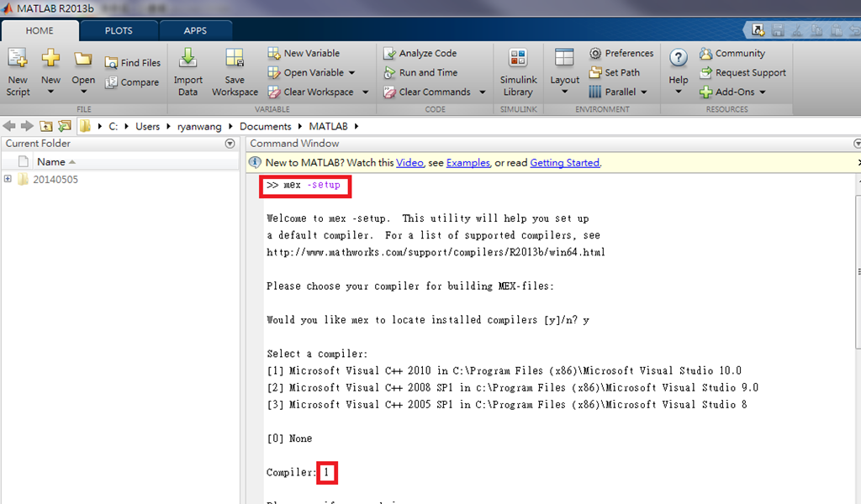
Task: Click the Open folder icon in the ribbon
Action: tap(83, 58)
